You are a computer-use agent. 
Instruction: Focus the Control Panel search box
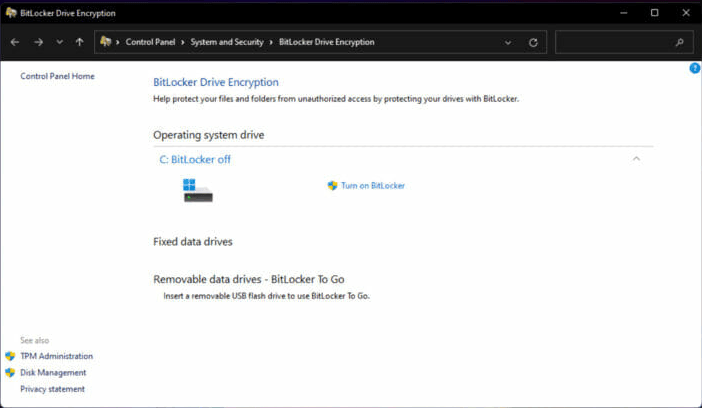(x=624, y=42)
